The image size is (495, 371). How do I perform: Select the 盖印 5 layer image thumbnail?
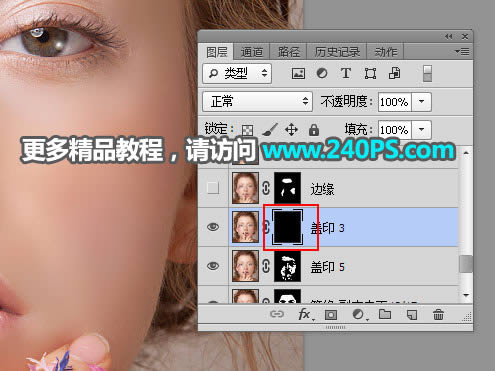coord(245,266)
